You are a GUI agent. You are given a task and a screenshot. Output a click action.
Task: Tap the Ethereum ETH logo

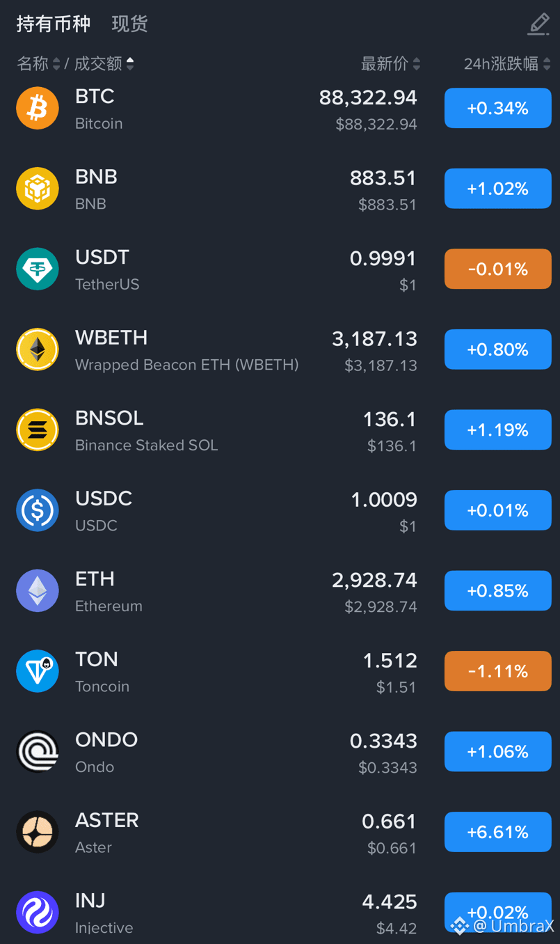pos(38,590)
